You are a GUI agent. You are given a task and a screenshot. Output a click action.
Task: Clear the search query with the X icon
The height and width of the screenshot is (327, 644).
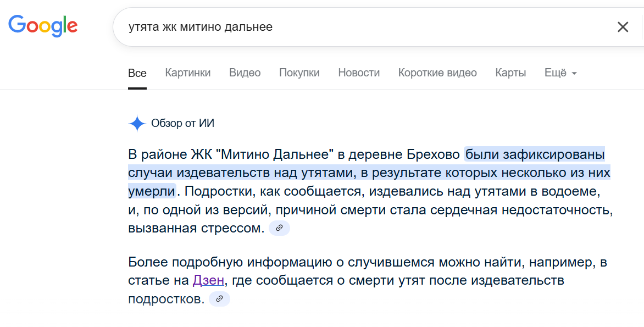(x=623, y=27)
